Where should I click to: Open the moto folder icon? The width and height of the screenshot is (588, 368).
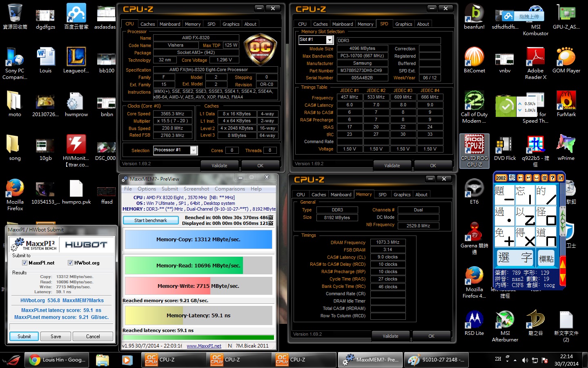(15, 104)
